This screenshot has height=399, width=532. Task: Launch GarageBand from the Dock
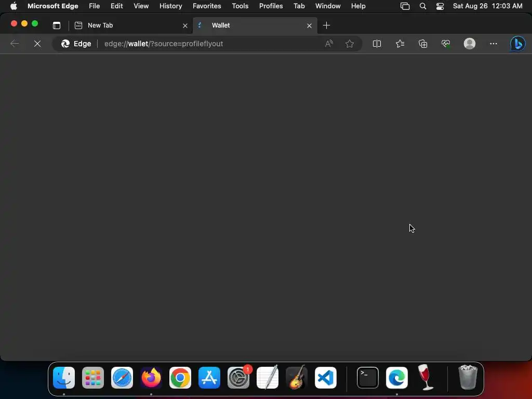(297, 378)
